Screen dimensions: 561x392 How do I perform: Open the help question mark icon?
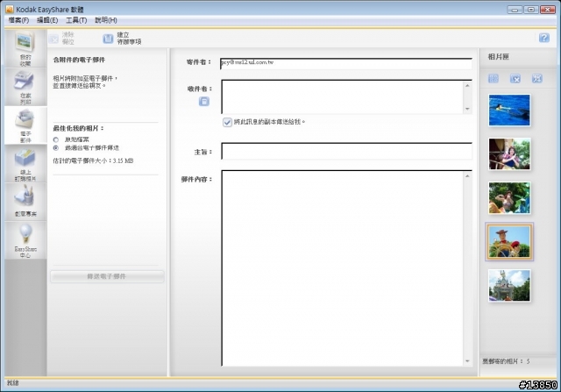[543, 38]
